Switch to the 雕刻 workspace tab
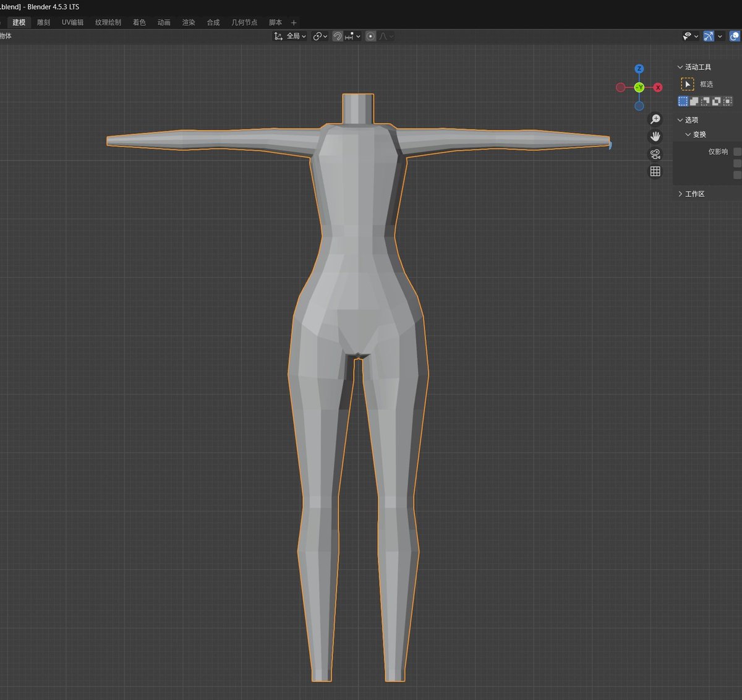Viewport: 742px width, 700px height. [43, 22]
